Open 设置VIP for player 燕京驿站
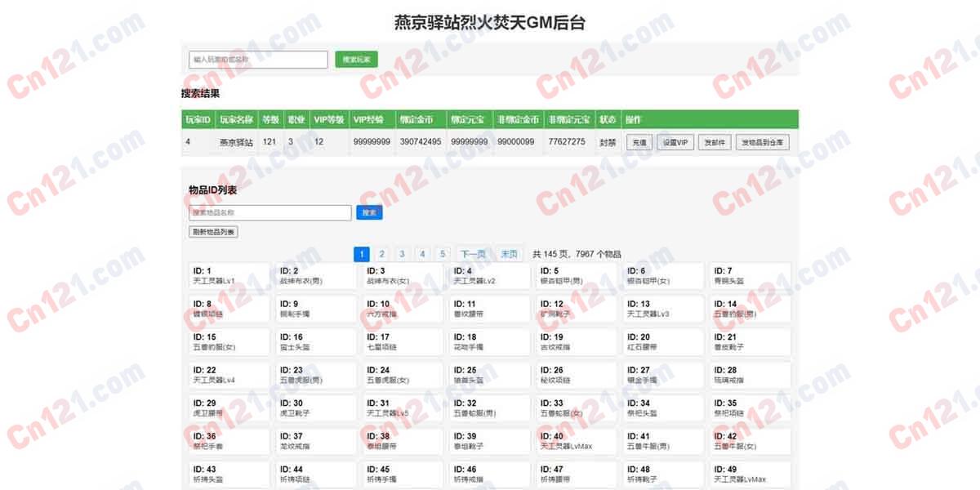 click(x=675, y=142)
